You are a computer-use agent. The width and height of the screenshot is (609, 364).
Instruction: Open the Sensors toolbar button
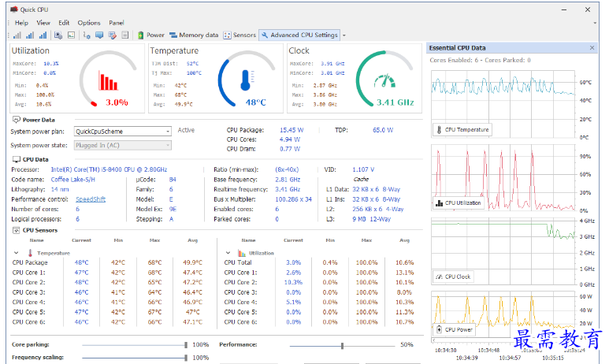pos(240,35)
